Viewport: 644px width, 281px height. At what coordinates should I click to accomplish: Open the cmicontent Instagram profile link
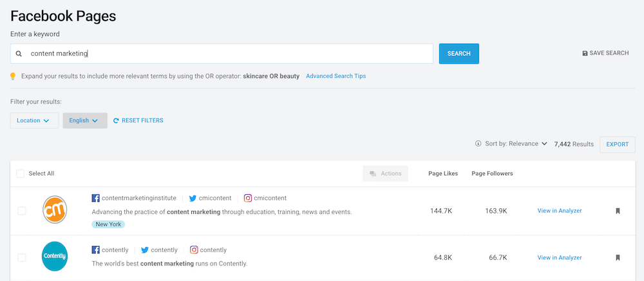coord(265,198)
